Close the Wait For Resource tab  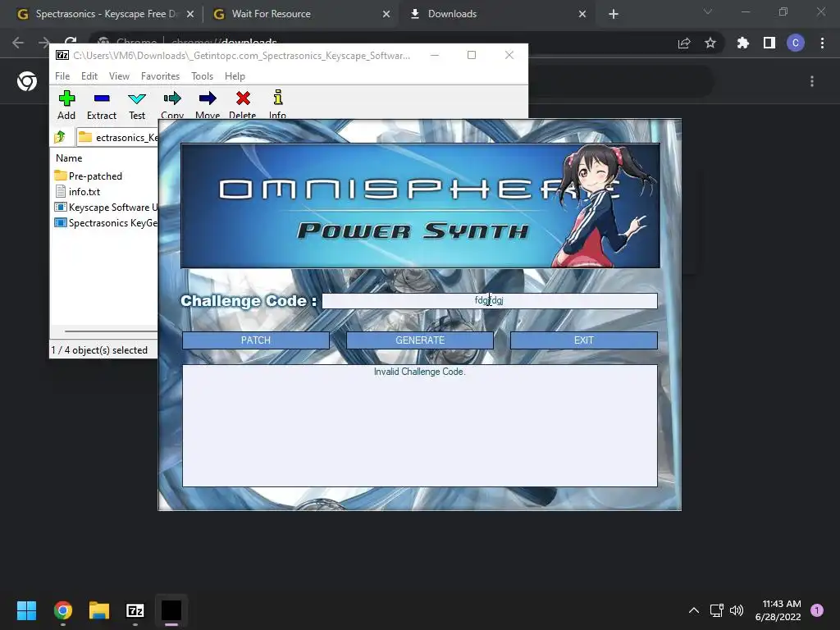click(x=386, y=14)
